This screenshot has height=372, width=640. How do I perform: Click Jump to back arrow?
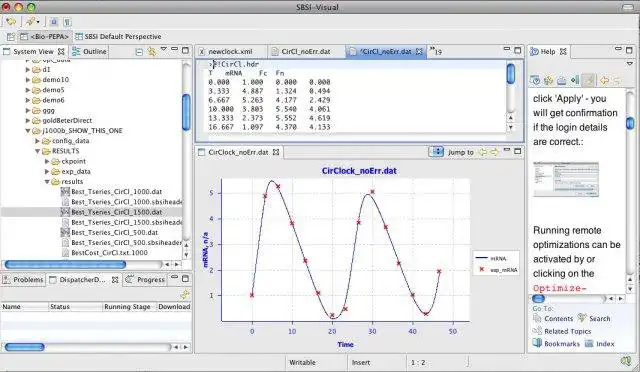(483, 152)
